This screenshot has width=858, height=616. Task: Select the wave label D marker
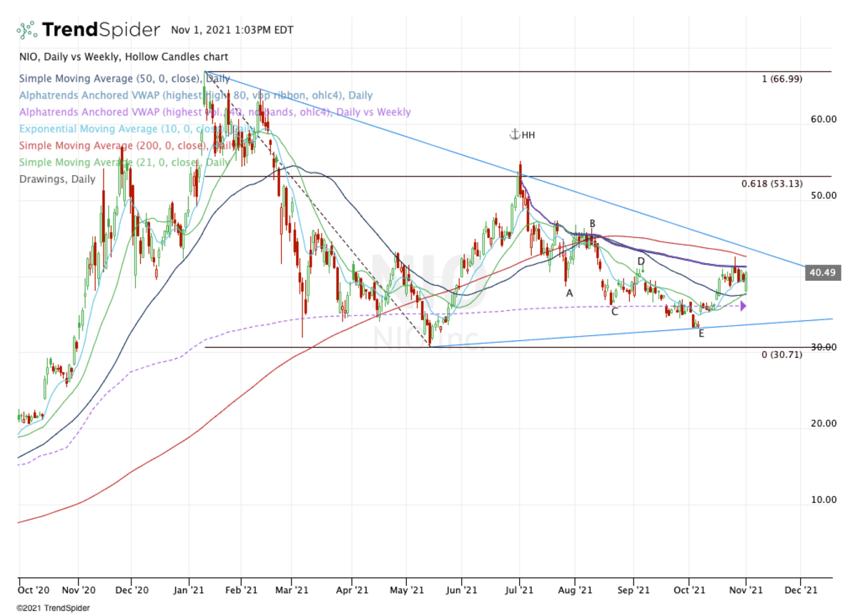pos(641,262)
